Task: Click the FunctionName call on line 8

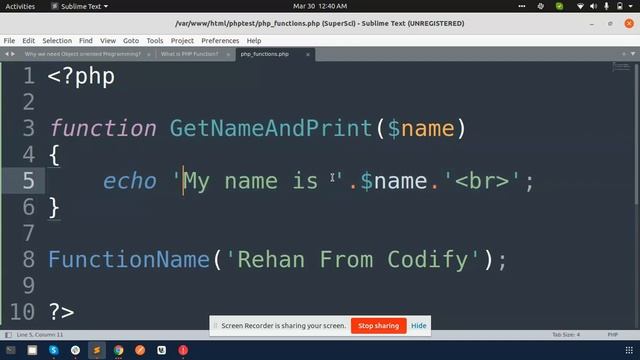Action: coord(129,259)
